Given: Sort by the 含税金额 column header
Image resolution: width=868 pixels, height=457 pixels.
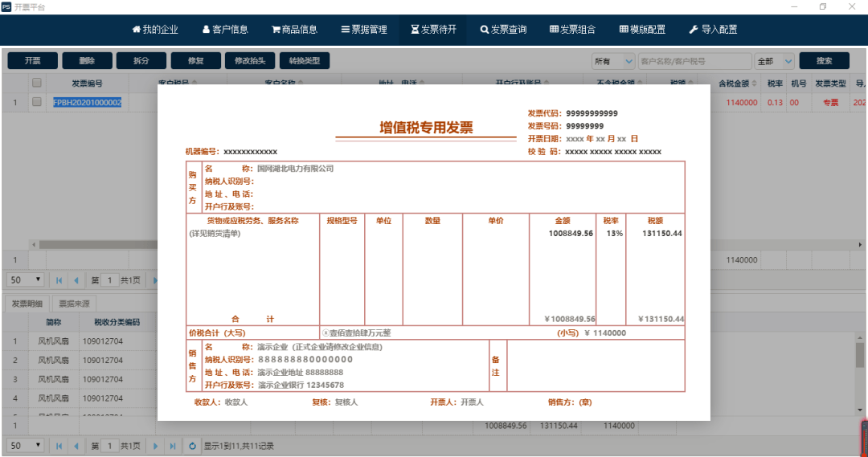Looking at the screenshot, I should point(737,84).
